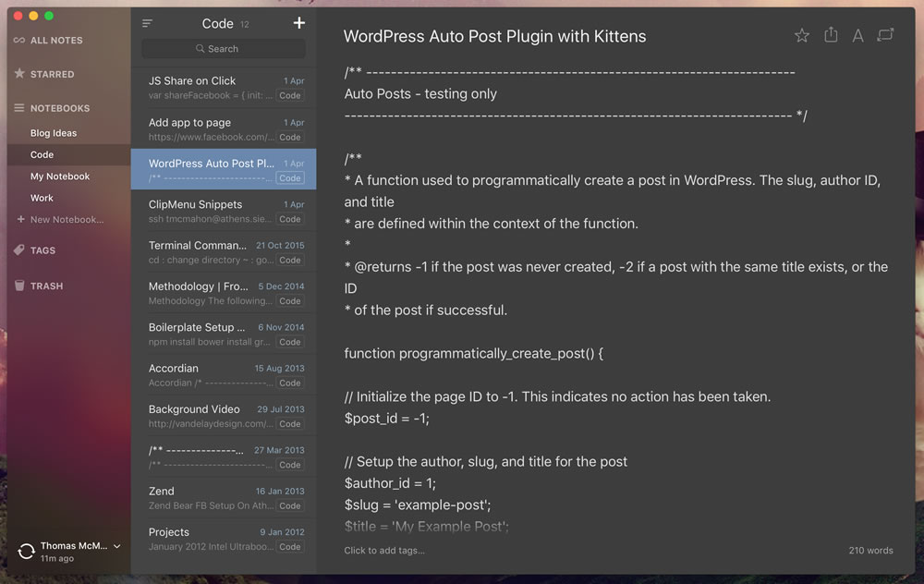Viewport: 924px width, 584px height.
Task: Create a new note with the plus icon
Action: [x=296, y=22]
